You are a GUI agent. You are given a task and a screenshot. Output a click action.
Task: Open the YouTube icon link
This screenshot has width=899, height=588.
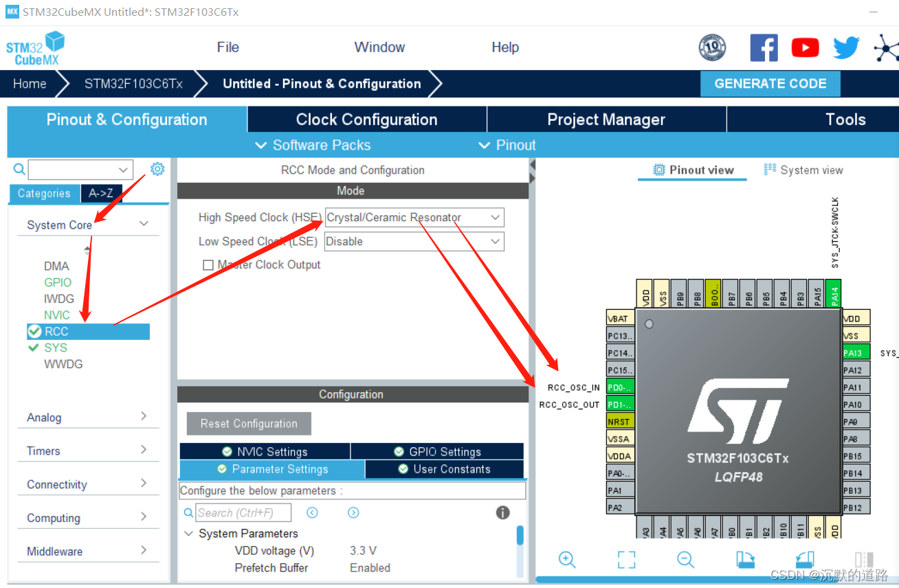[x=805, y=47]
